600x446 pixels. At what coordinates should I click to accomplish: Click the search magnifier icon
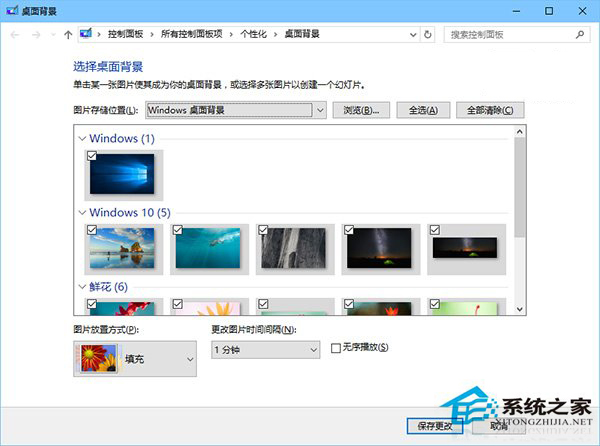[580, 35]
